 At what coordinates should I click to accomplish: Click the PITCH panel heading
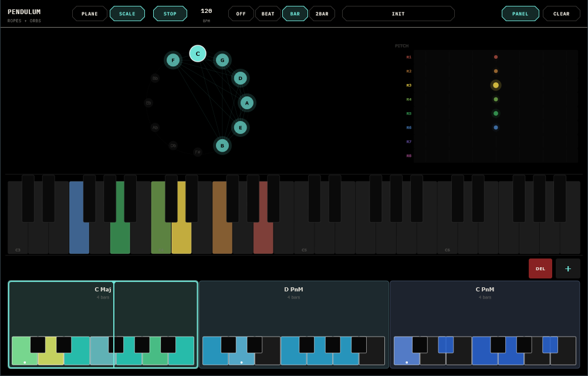coord(401,46)
